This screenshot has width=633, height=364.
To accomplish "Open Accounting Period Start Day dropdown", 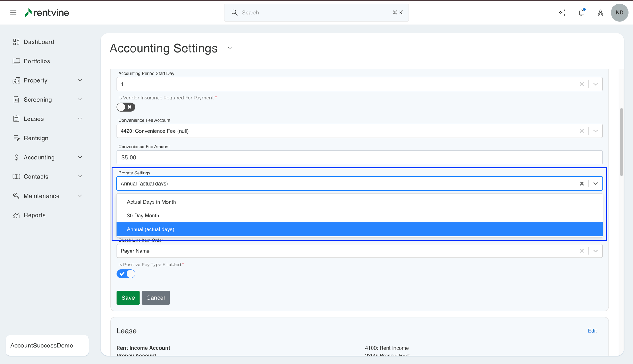I will pos(596,84).
